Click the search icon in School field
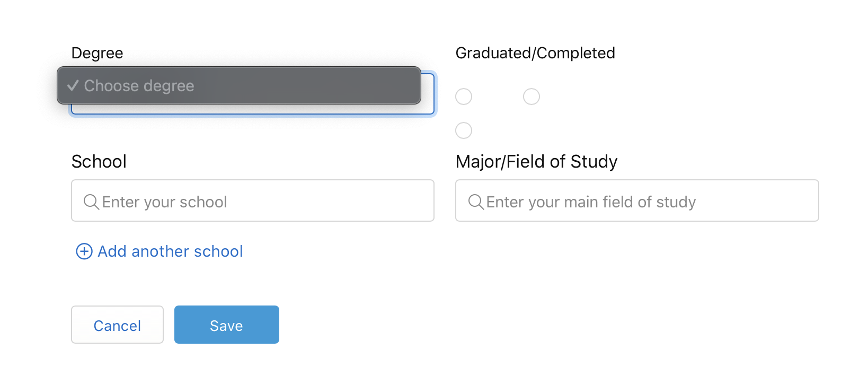Screen dimensions: 868x384 coord(91,202)
